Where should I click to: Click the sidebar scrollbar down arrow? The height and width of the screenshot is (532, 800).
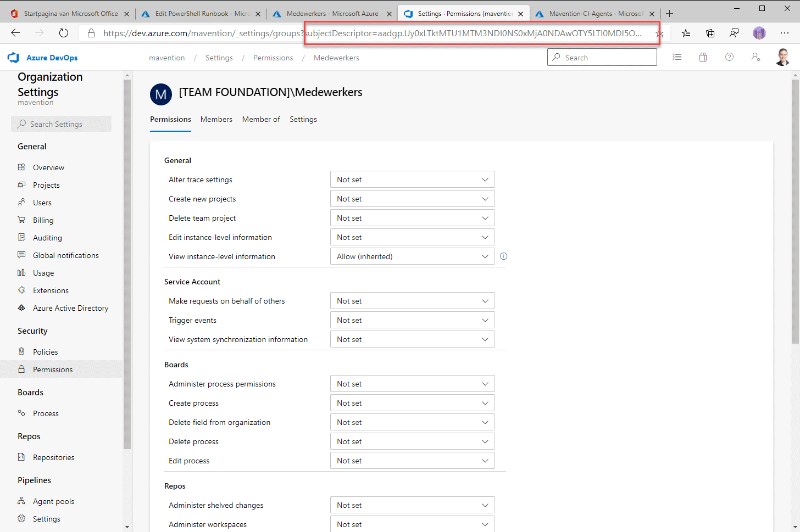coord(127,527)
